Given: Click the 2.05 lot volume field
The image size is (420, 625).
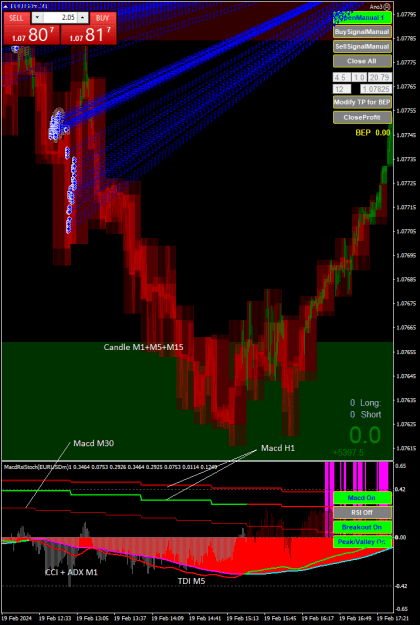Looking at the screenshot, I should tap(60, 18).
